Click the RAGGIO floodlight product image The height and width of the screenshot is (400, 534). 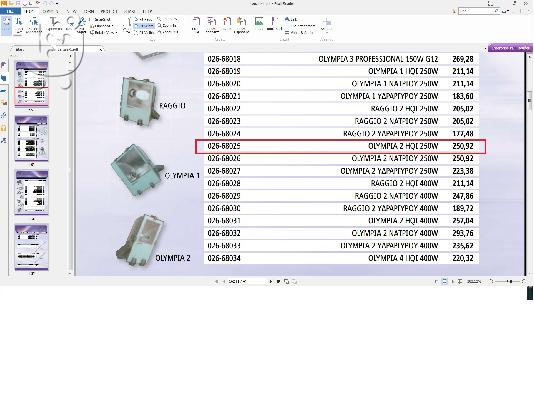(139, 101)
